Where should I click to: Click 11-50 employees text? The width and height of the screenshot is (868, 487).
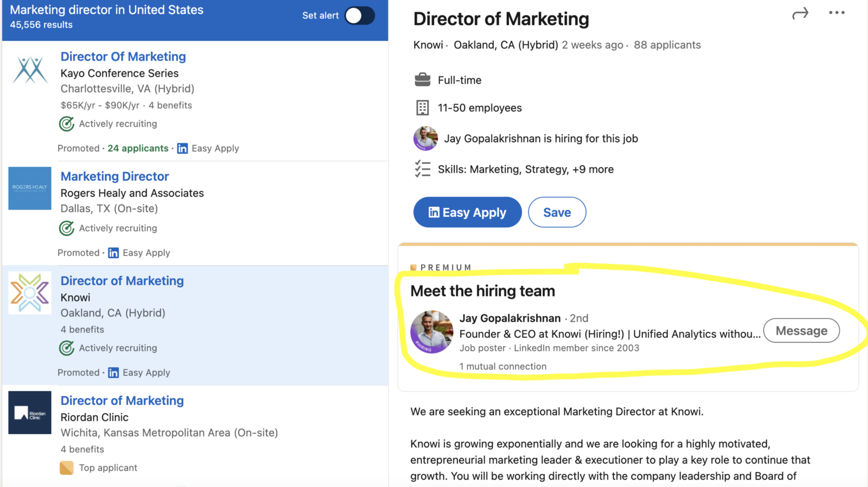480,108
